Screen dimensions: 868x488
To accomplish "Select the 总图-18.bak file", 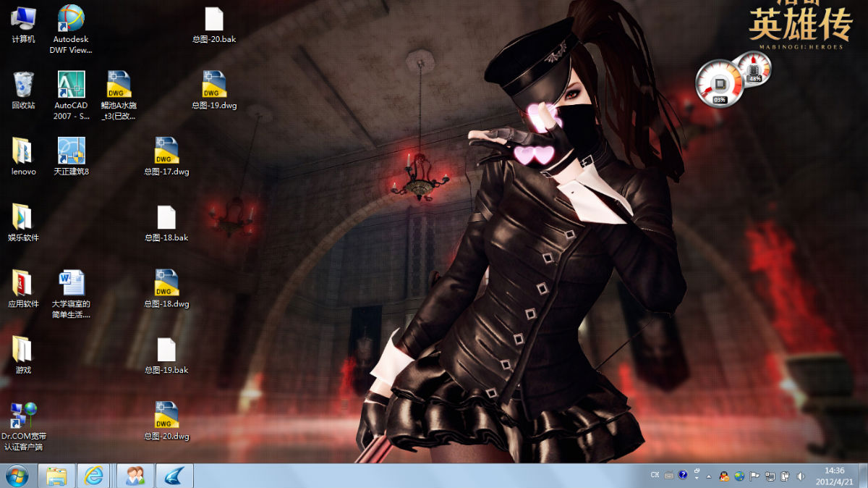I will click(x=166, y=222).
